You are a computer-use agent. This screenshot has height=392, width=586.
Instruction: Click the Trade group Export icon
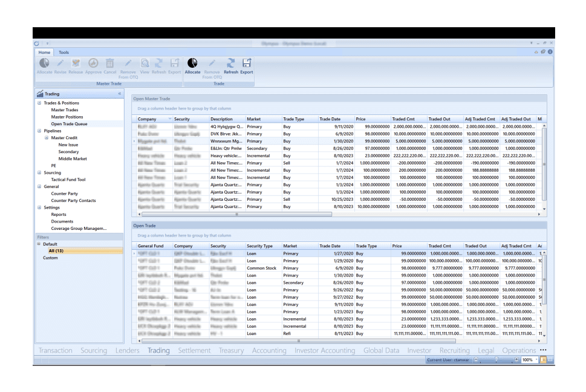(246, 63)
